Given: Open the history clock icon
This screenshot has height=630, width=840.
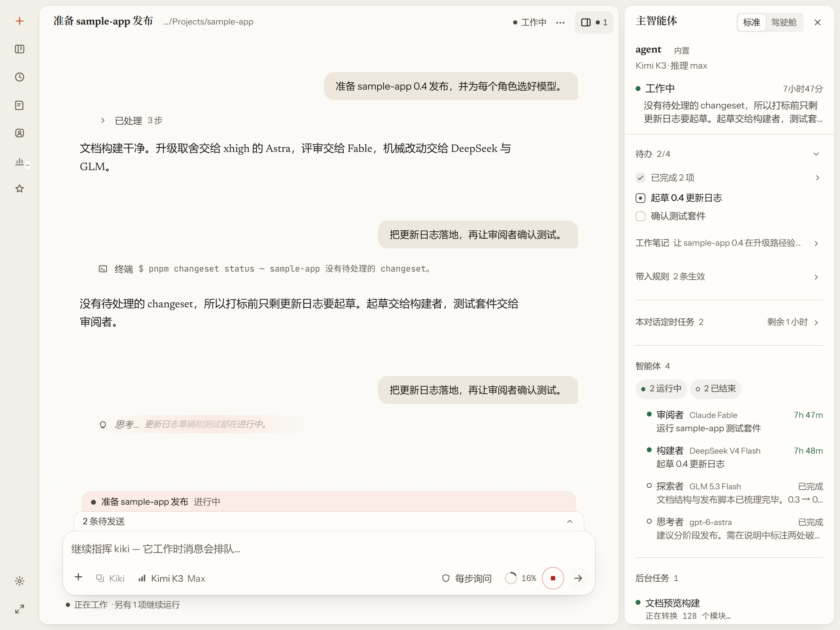Looking at the screenshot, I should click(20, 77).
